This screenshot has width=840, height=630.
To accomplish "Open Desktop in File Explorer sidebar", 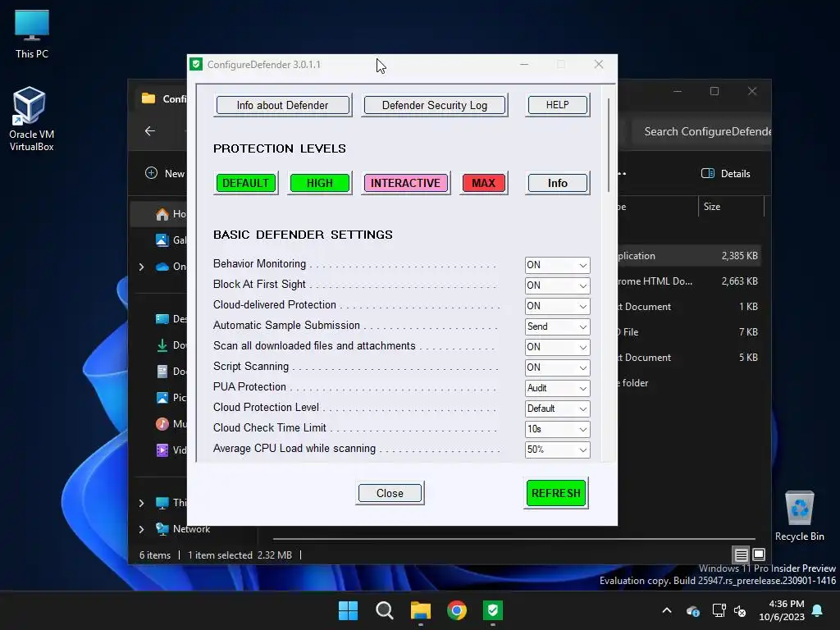I will click(171, 319).
